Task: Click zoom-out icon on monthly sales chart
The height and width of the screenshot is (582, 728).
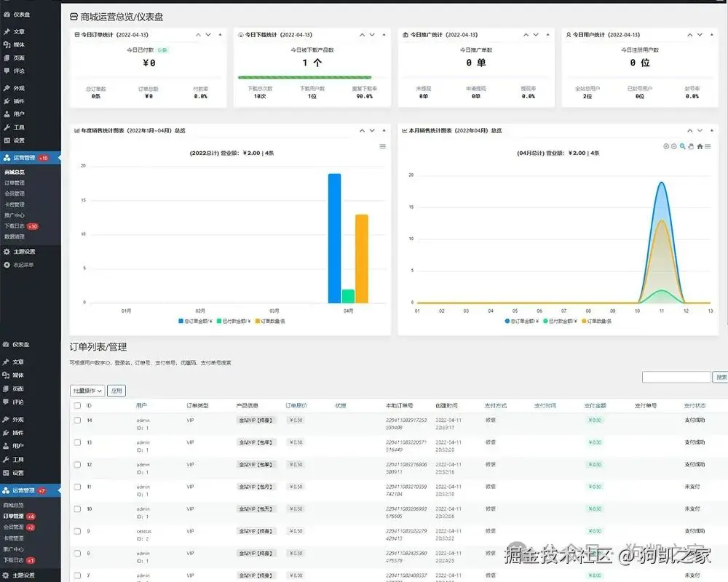Action: [673, 146]
